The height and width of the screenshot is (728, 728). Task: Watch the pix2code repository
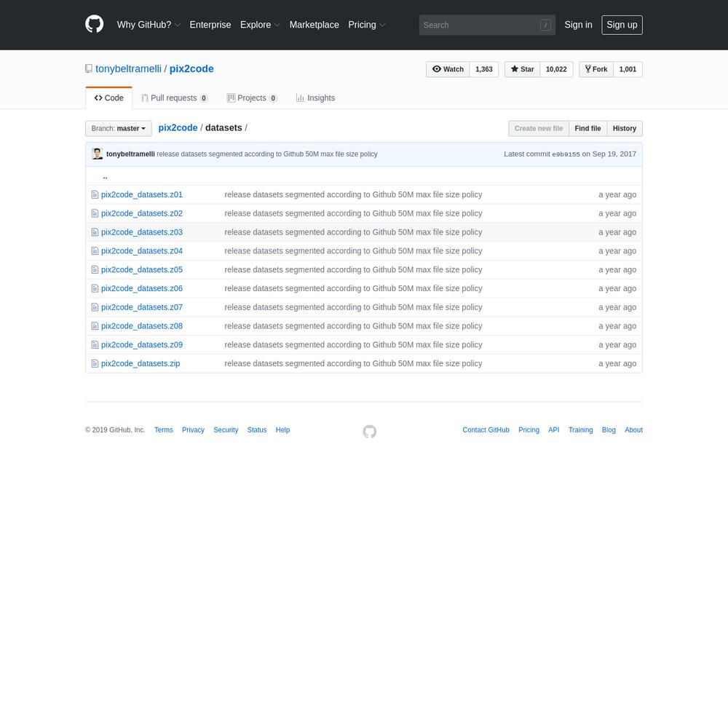click(x=448, y=69)
